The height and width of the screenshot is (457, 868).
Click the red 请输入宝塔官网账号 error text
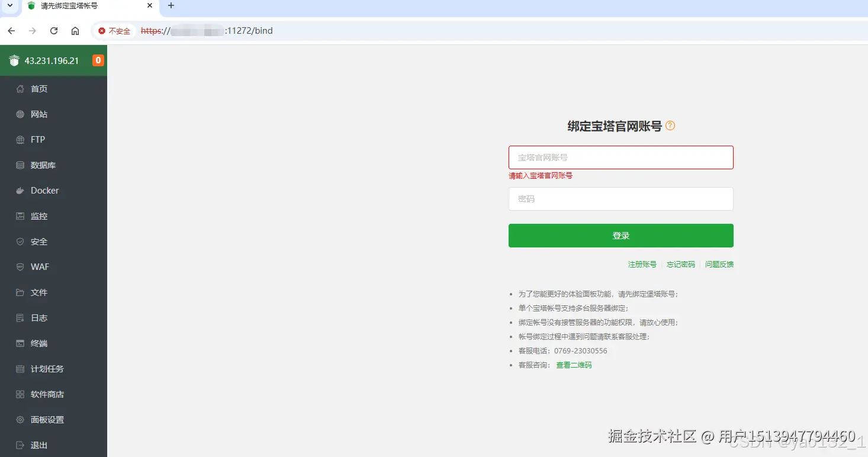(541, 176)
